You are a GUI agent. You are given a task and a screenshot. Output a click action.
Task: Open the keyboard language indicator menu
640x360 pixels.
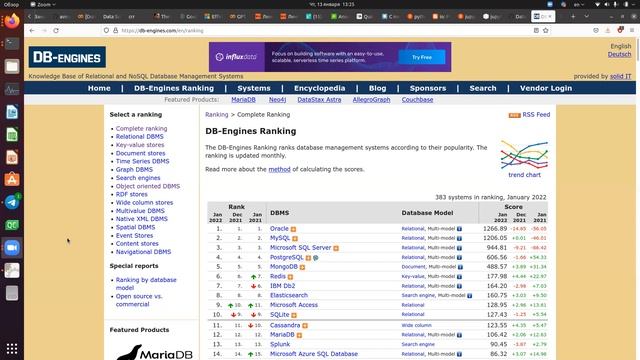coord(579,4)
